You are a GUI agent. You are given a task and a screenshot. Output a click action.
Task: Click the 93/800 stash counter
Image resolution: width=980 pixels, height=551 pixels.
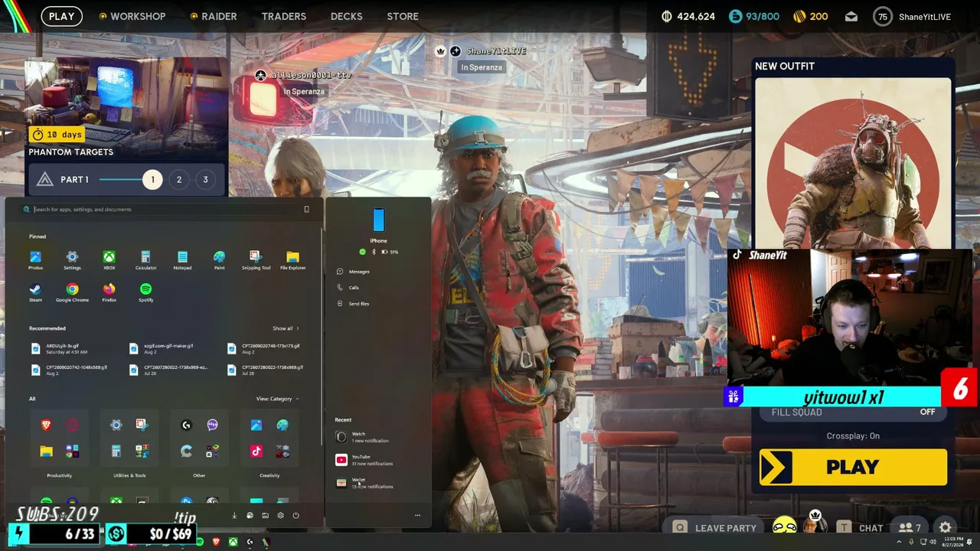coord(754,16)
